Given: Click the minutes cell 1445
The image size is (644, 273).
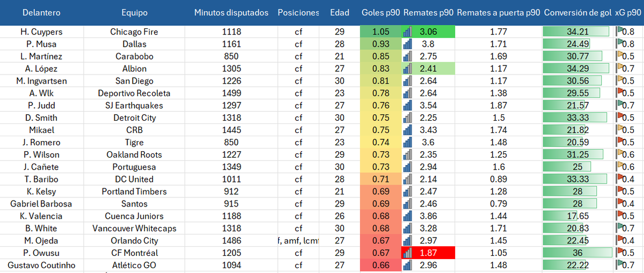Looking at the screenshot, I should point(231,130).
